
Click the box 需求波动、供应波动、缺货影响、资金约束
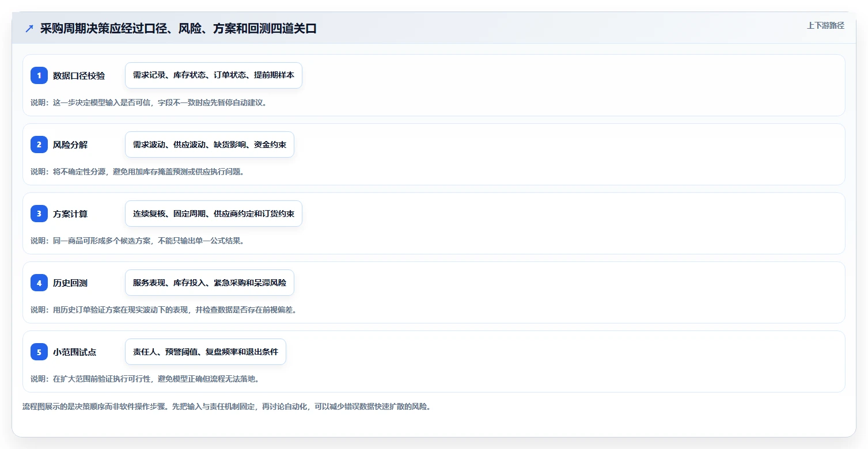[210, 144]
